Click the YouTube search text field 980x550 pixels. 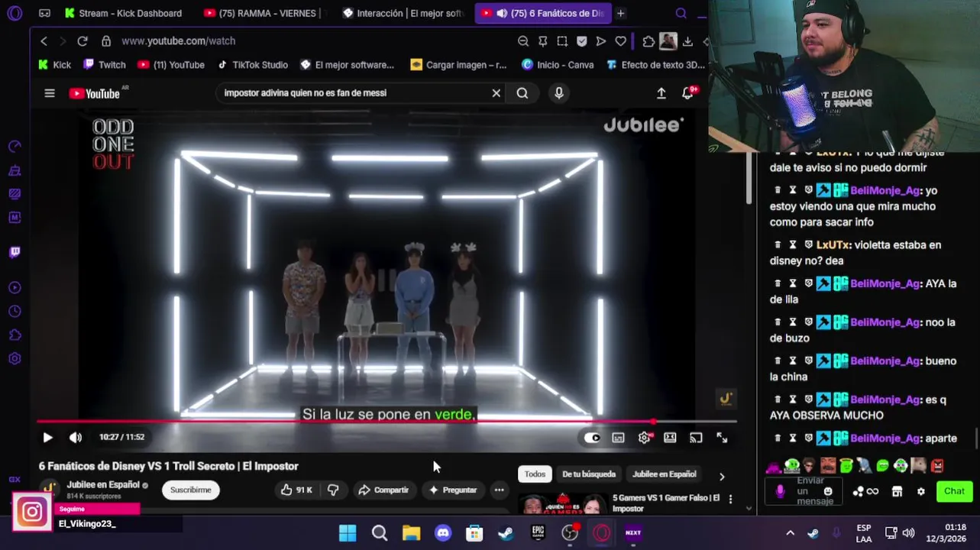pyautogui.click(x=355, y=93)
